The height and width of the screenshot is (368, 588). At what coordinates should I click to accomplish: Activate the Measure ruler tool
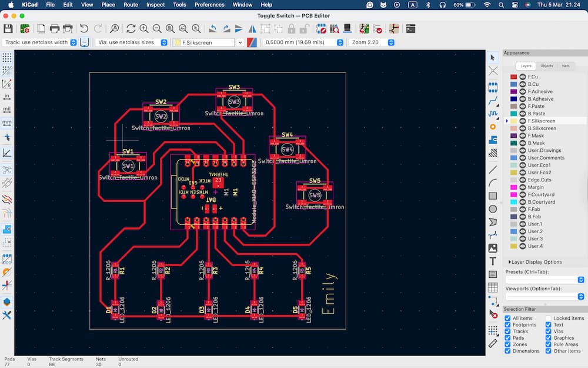coord(493,343)
